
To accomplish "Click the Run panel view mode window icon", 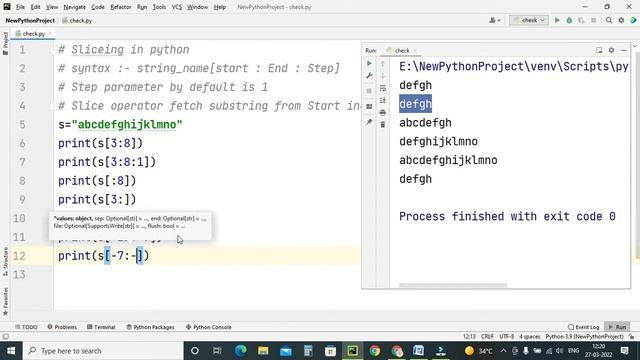I will (x=599, y=50).
